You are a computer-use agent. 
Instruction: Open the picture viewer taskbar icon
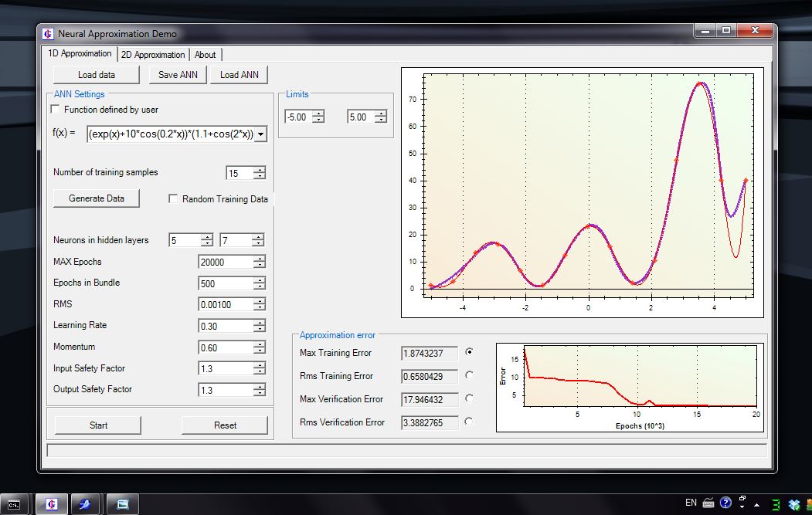(122, 504)
